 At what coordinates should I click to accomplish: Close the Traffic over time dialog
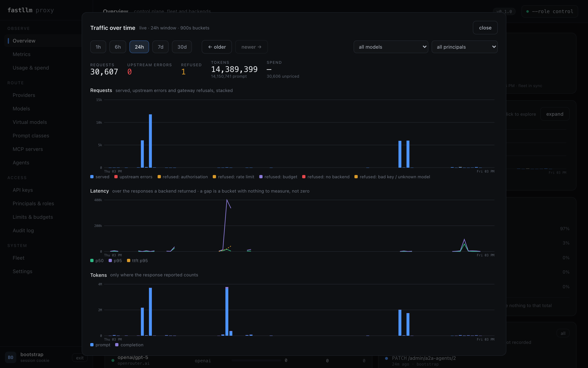[485, 28]
